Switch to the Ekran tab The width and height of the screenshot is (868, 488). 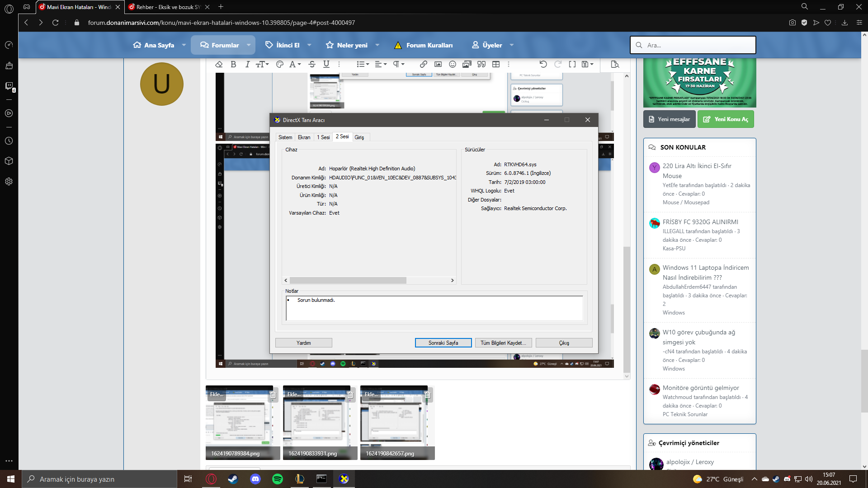point(304,137)
